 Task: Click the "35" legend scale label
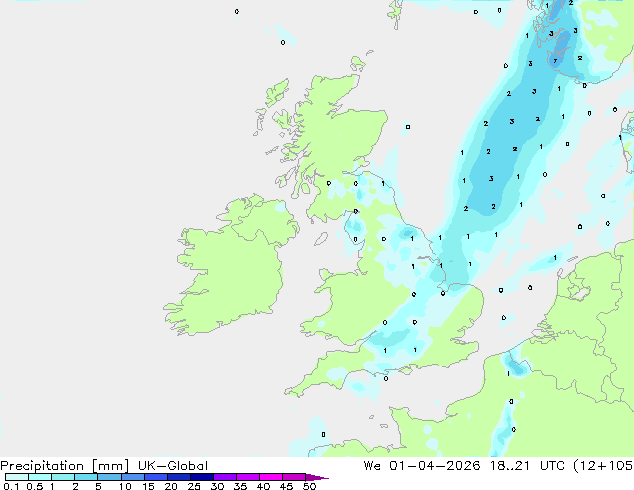(x=240, y=486)
